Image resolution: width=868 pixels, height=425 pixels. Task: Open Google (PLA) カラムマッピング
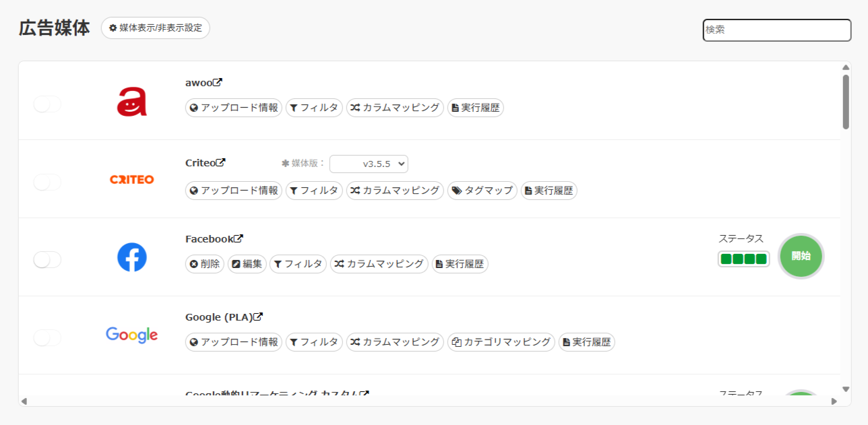(395, 342)
